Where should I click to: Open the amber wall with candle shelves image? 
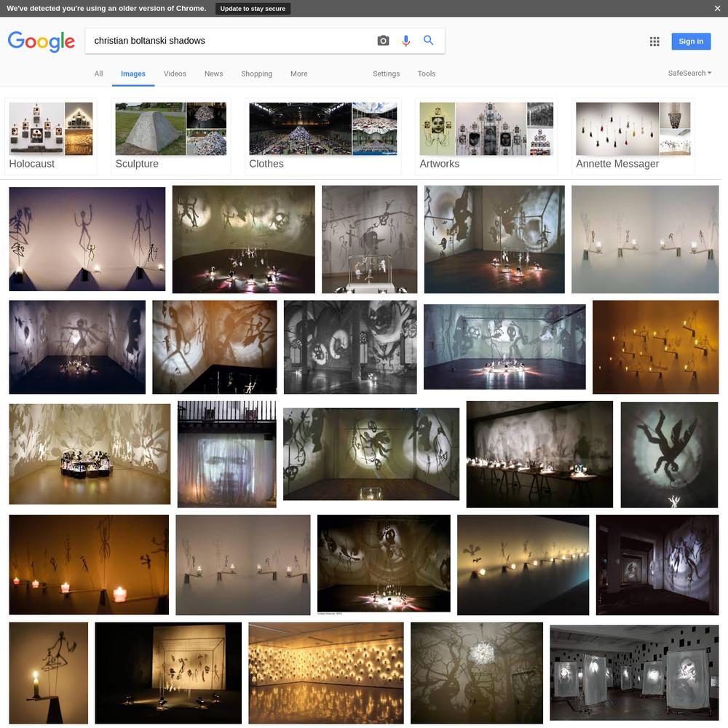tap(655, 347)
